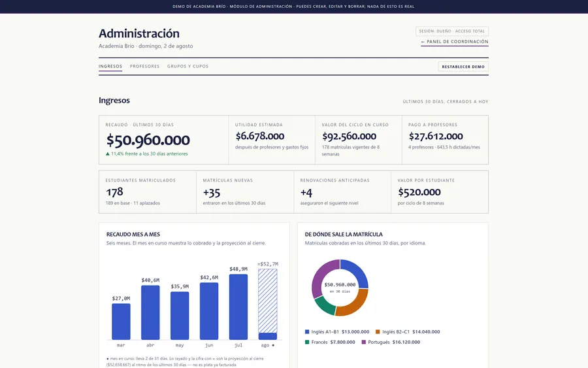Click the Renovaciones Anticipadas value +4
588x368 pixels.
(x=306, y=193)
